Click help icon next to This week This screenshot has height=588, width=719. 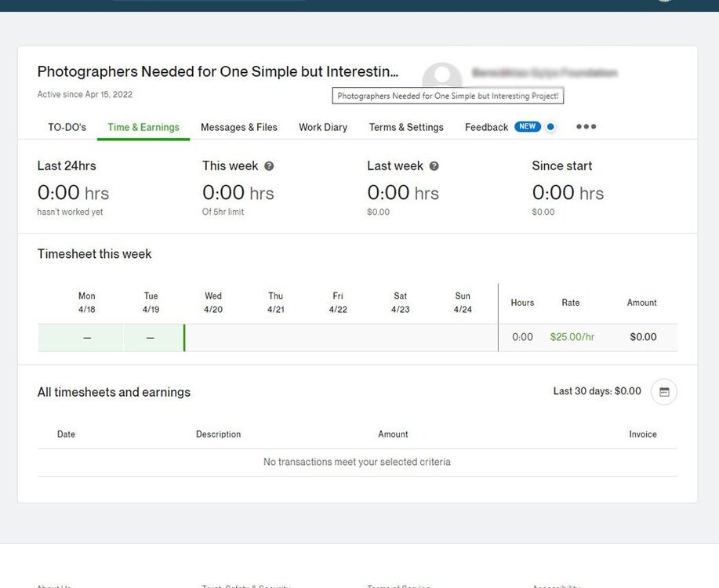[269, 166]
